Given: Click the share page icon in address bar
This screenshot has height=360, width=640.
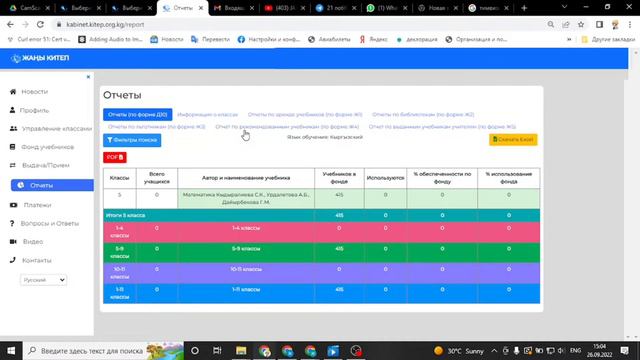Looking at the screenshot, I should pos(566,24).
